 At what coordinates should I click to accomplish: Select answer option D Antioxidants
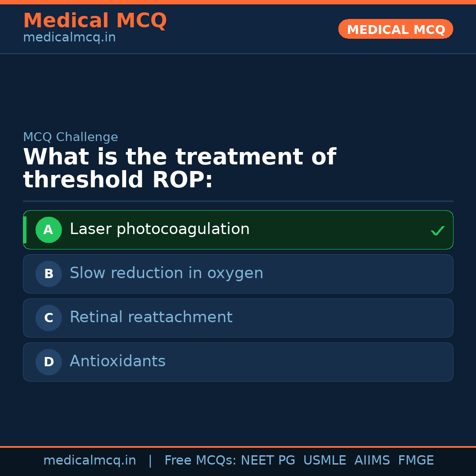click(x=238, y=362)
